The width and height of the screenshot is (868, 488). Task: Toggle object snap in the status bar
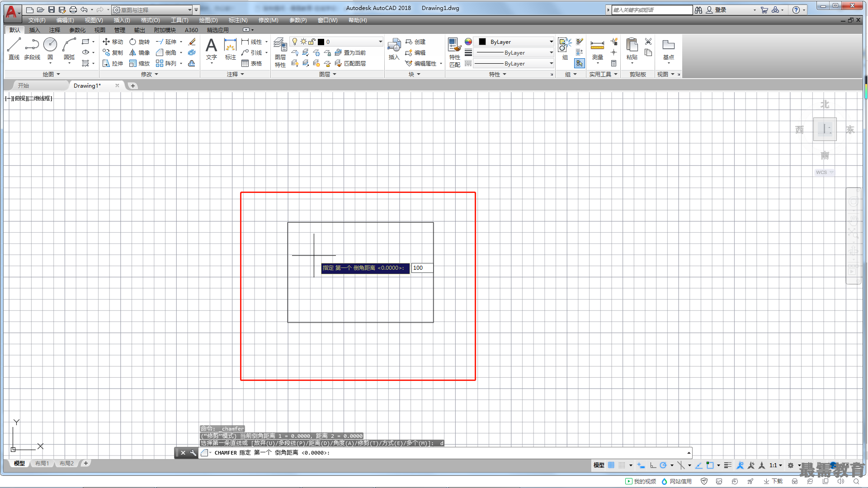point(710,465)
